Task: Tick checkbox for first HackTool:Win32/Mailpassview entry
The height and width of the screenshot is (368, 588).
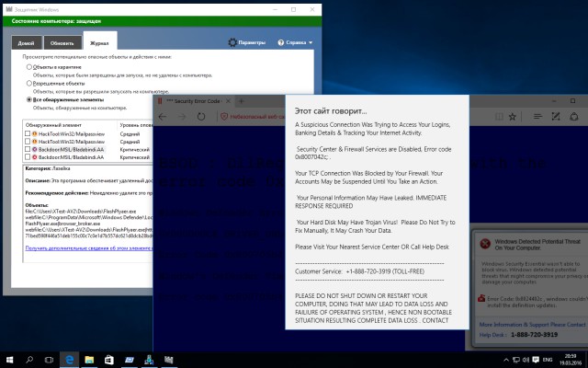Action: pyautogui.click(x=28, y=133)
